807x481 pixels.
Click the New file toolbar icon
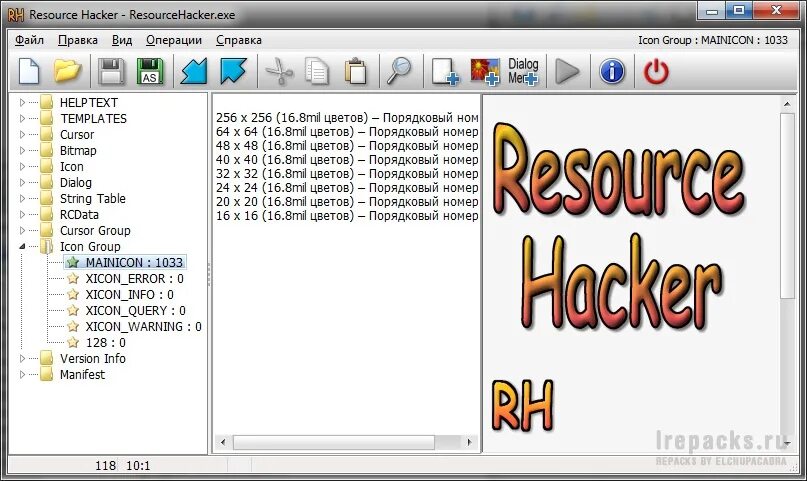click(x=29, y=71)
